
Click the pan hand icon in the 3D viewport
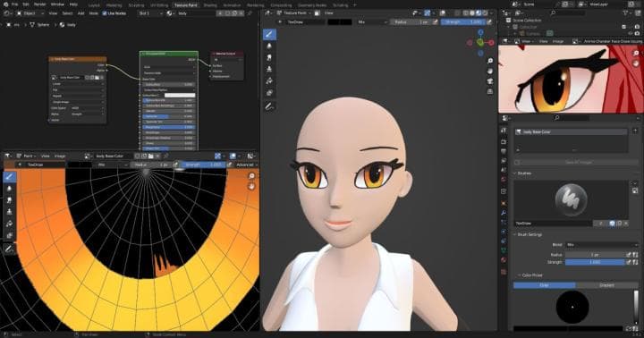coord(490,71)
